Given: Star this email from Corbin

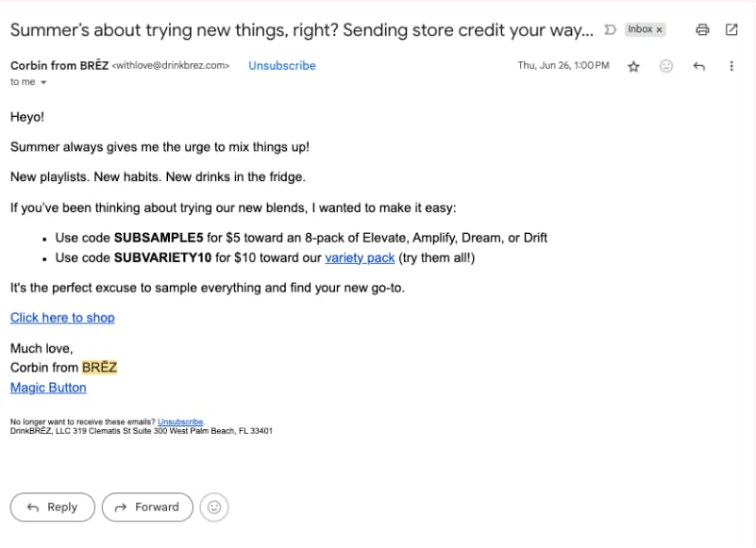Looking at the screenshot, I should point(633,67).
